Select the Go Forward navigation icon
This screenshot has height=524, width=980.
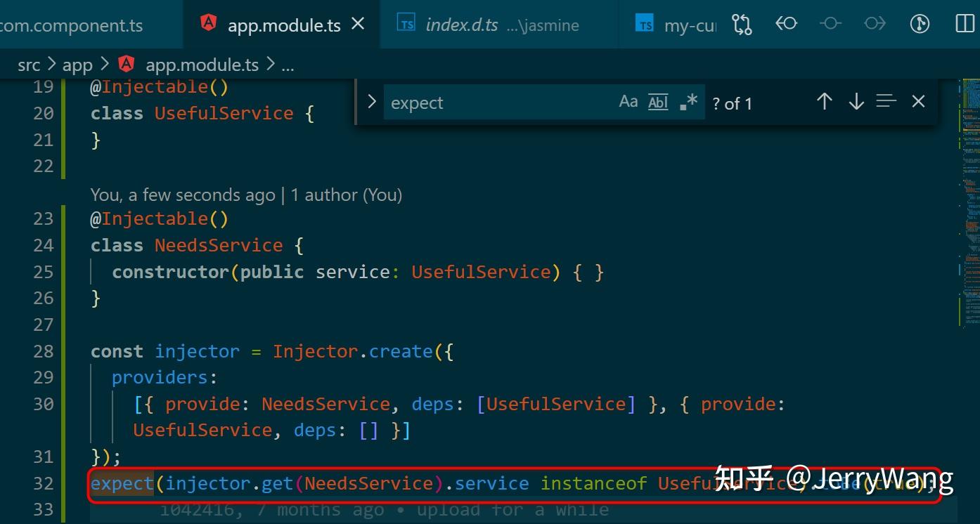[x=875, y=24]
